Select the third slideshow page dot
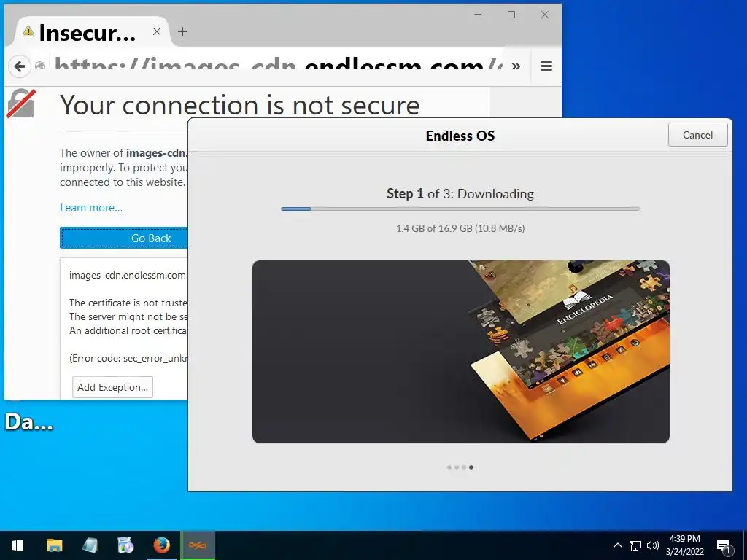The width and height of the screenshot is (747, 560). 464,467
